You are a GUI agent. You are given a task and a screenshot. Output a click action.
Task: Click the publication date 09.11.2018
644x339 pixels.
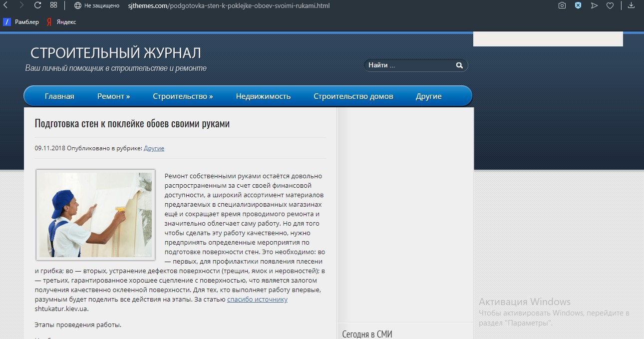(x=50, y=148)
